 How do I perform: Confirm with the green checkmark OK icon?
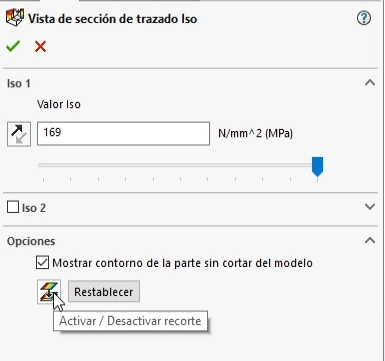[13, 46]
